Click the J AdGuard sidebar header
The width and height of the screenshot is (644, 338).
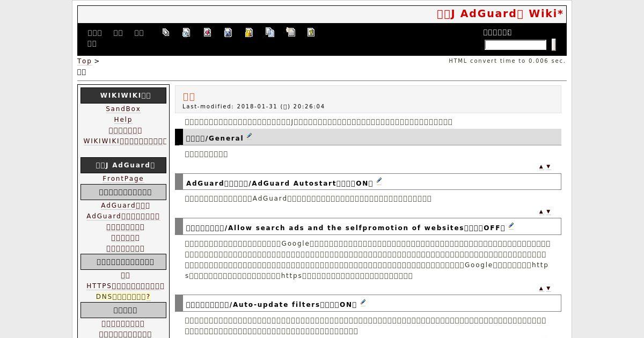(x=123, y=165)
